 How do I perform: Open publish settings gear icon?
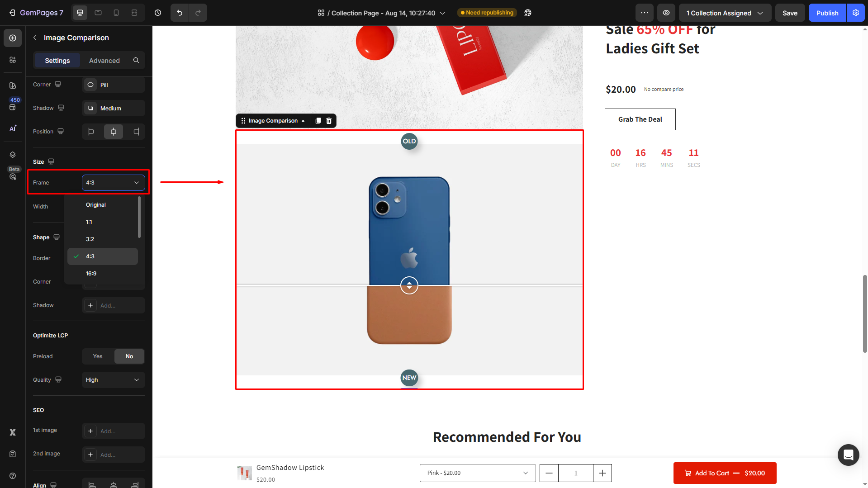coord(856,13)
